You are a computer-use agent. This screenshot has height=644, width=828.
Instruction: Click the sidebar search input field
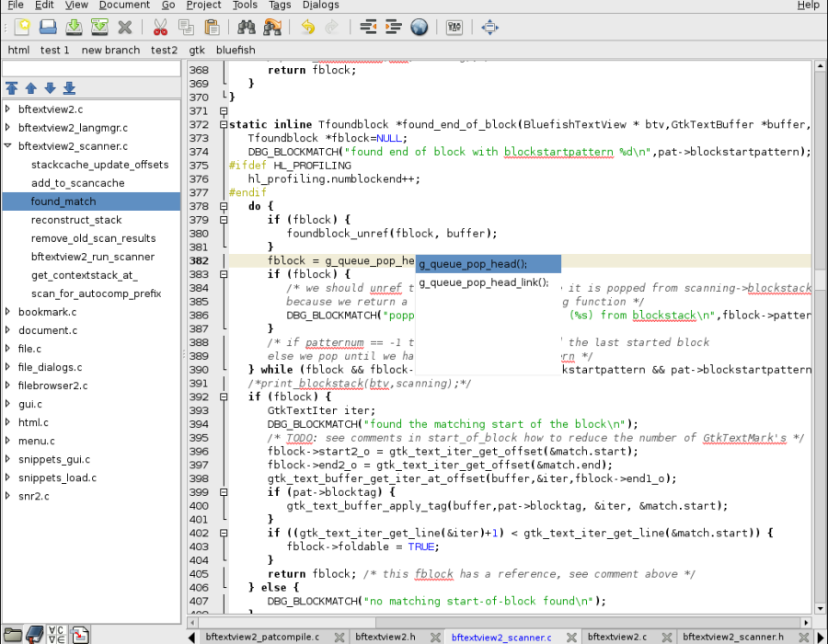91,69
